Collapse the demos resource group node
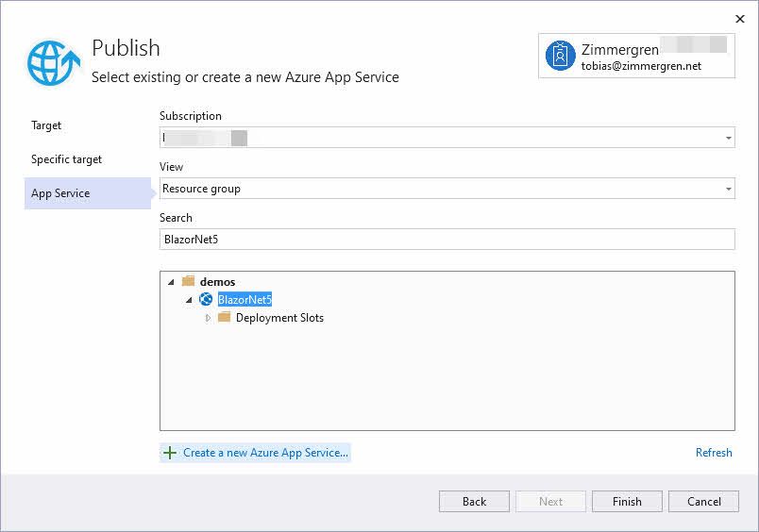The width and height of the screenshot is (759, 532). click(x=171, y=282)
